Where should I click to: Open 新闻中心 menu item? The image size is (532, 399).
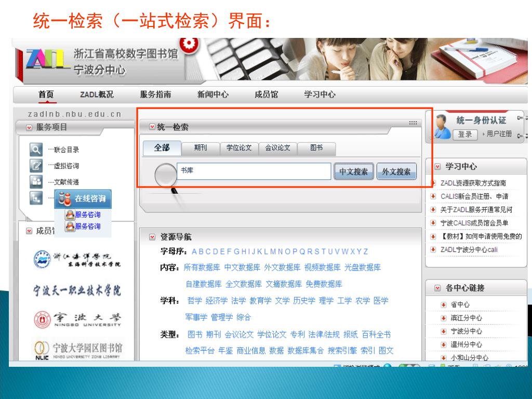(x=212, y=95)
